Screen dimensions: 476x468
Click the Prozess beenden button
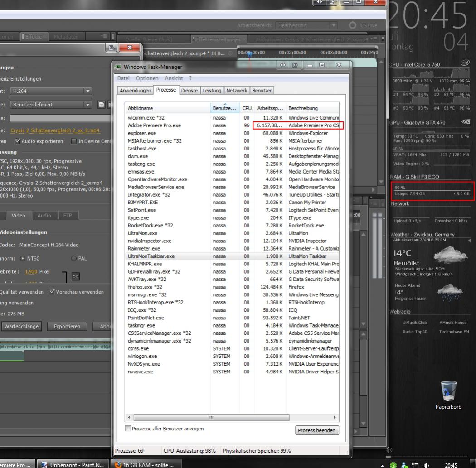pyautogui.click(x=316, y=430)
